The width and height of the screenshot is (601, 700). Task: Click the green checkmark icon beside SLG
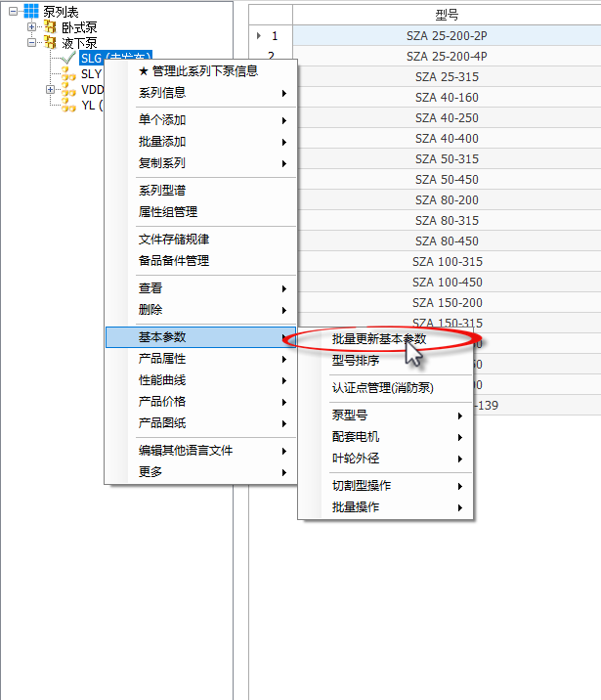pyautogui.click(x=67, y=58)
